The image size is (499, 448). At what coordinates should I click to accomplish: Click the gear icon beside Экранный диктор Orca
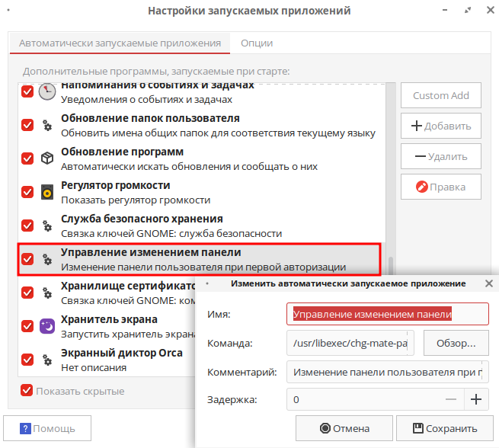click(x=48, y=360)
